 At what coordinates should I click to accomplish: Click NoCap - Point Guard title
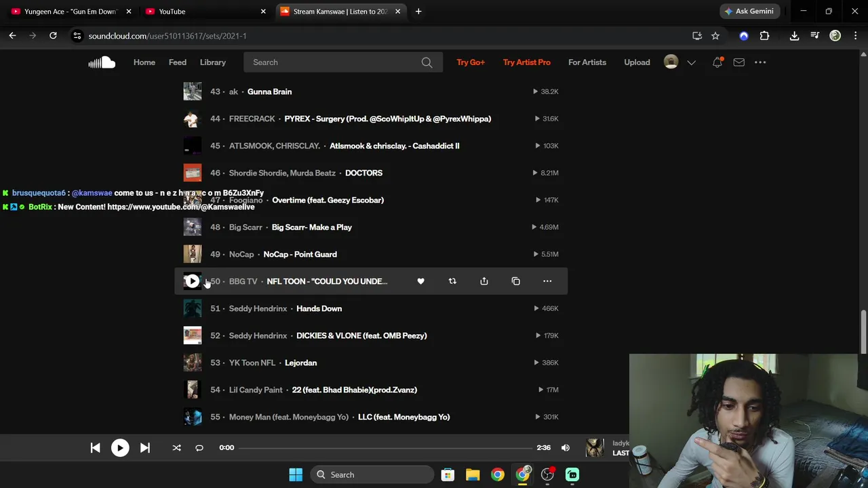(x=300, y=254)
